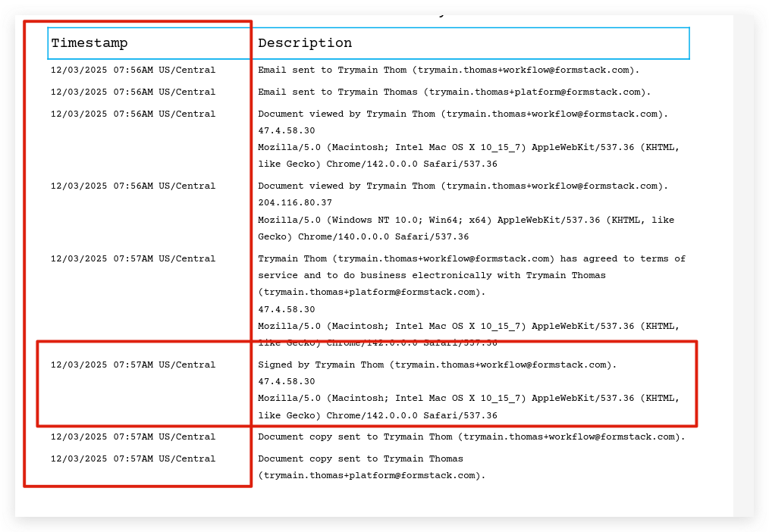Screen dimensions: 769x532
Task: Click the second 'Document viewed by' line
Action: [x=463, y=186]
